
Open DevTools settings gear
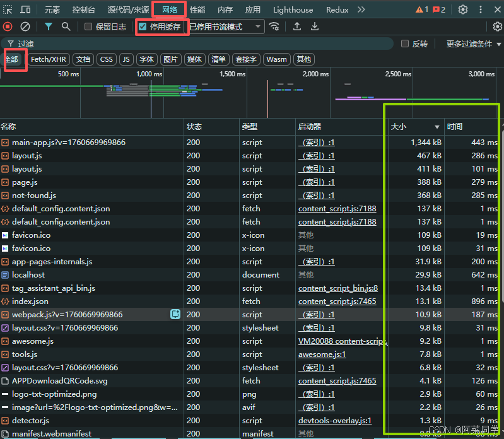tap(463, 9)
